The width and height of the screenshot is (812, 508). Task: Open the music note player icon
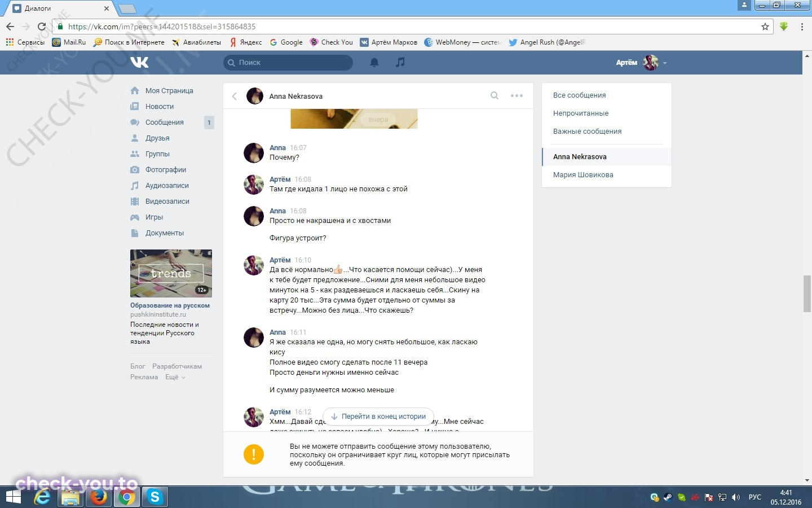(x=400, y=62)
